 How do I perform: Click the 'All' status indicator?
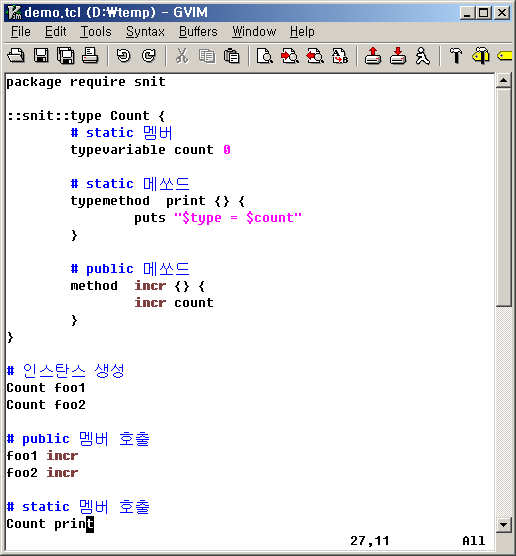[473, 541]
